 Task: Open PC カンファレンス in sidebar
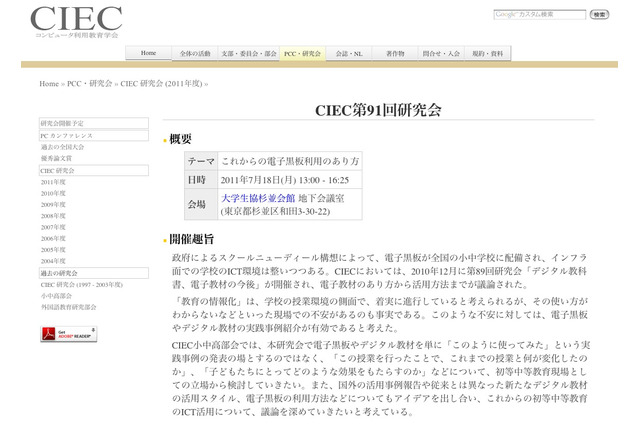(x=94, y=135)
